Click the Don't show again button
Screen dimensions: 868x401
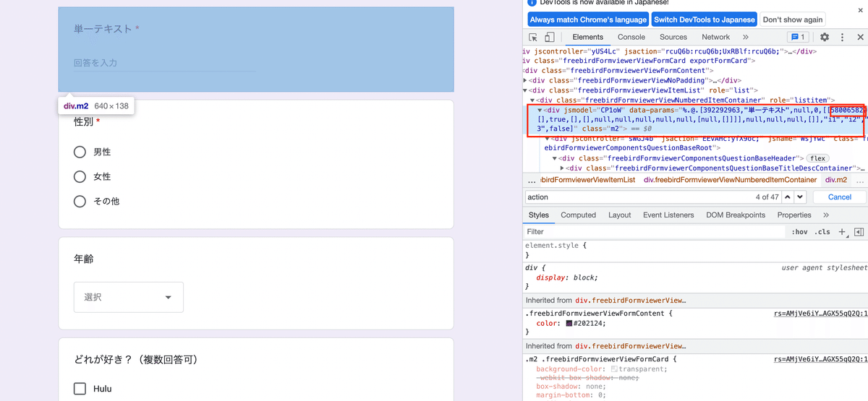[x=793, y=20]
